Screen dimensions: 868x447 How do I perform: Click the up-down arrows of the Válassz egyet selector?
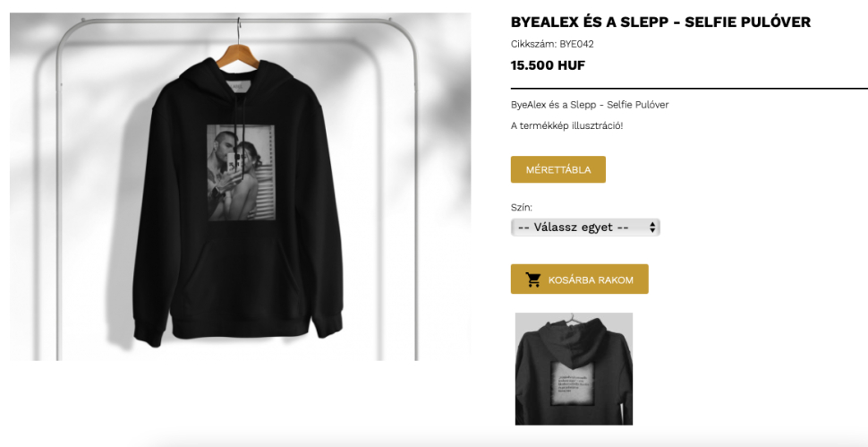(652, 228)
